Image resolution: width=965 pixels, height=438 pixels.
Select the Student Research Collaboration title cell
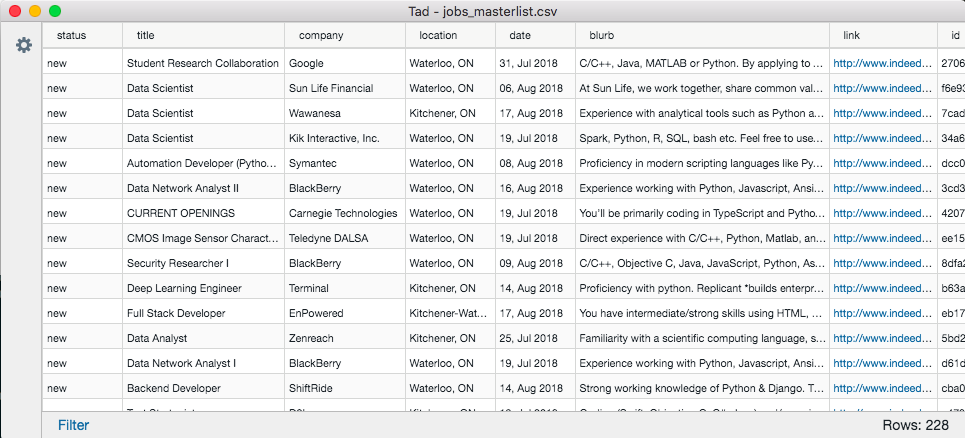point(203,63)
